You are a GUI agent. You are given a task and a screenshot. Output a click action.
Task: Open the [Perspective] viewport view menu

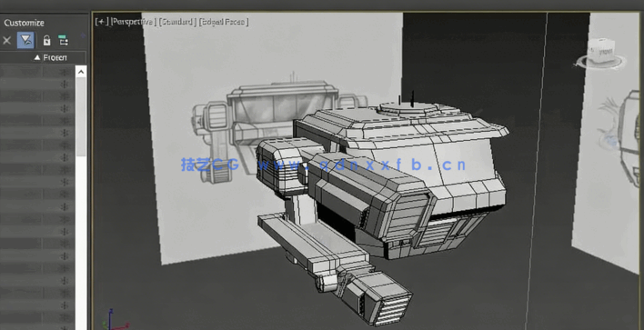pyautogui.click(x=133, y=21)
